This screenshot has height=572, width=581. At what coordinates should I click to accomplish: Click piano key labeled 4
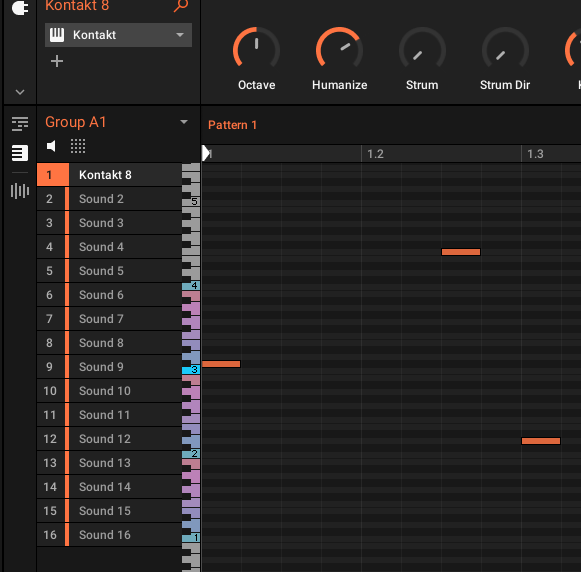click(x=191, y=286)
